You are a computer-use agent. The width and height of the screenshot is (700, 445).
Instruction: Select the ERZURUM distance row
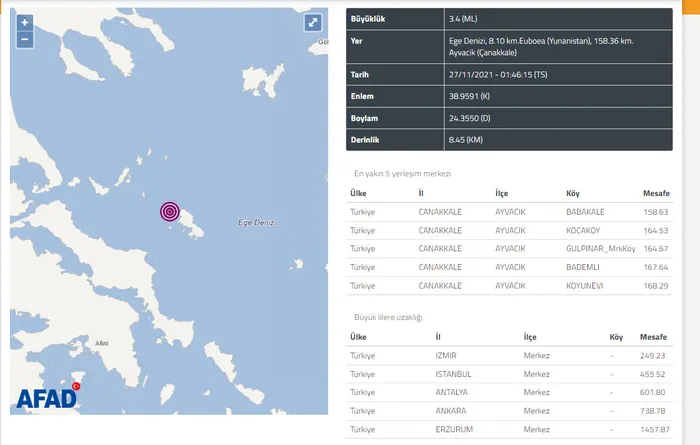(652, 428)
